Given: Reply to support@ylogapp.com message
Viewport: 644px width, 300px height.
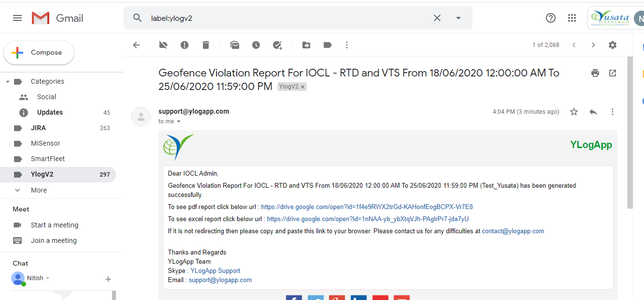Looking at the screenshot, I should [593, 112].
